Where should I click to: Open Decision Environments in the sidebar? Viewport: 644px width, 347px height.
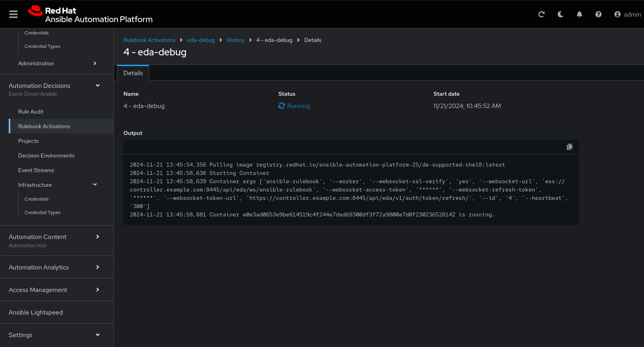coord(46,155)
